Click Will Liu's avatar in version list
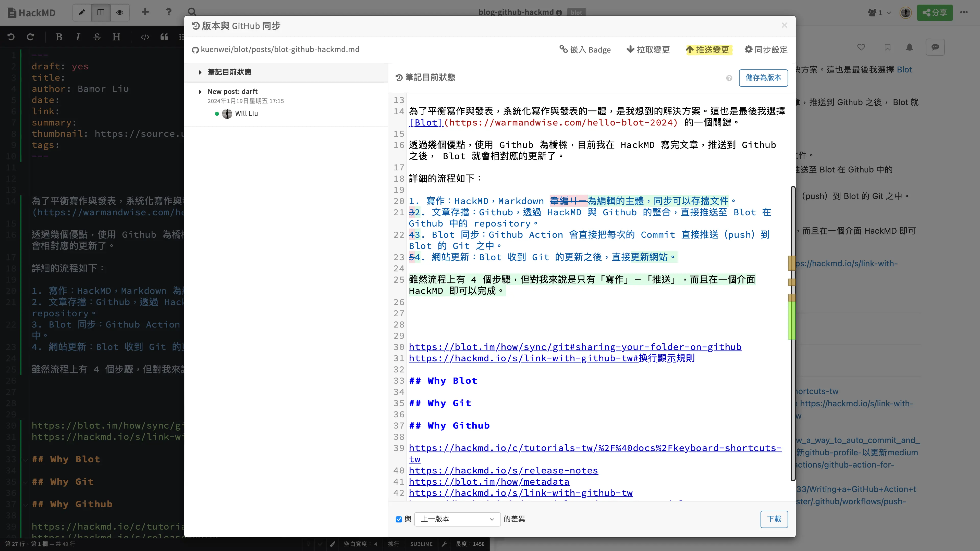 [227, 114]
